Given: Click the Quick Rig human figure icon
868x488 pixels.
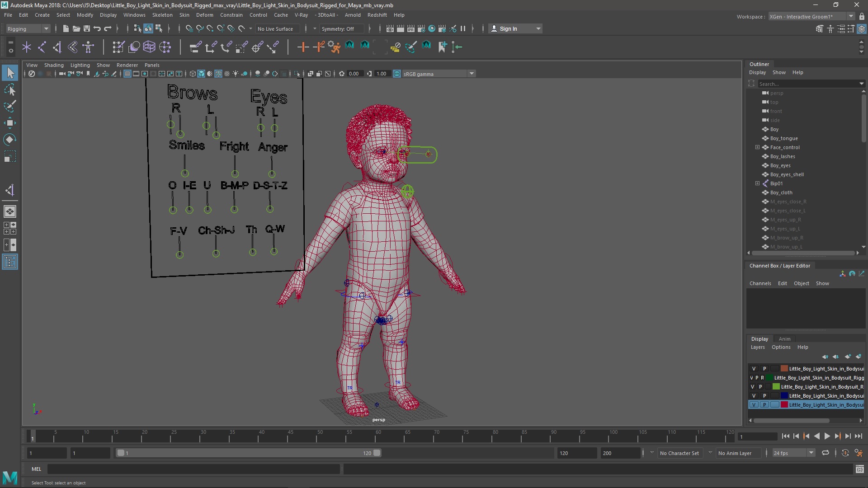Looking at the screenshot, I should coord(88,47).
